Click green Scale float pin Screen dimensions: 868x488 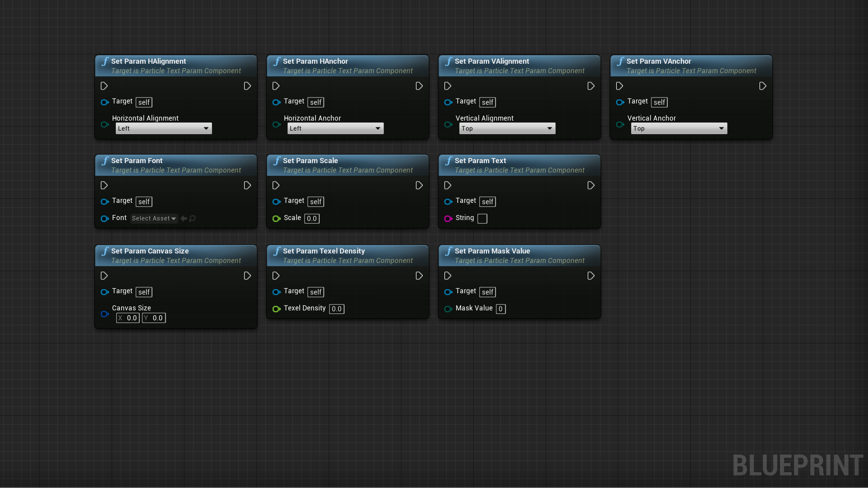pos(276,219)
